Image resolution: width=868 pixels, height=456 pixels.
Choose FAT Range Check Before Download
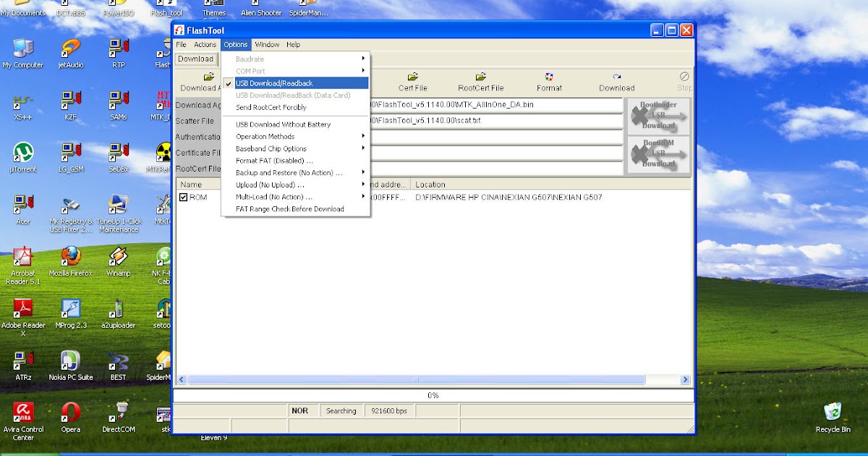pos(295,208)
